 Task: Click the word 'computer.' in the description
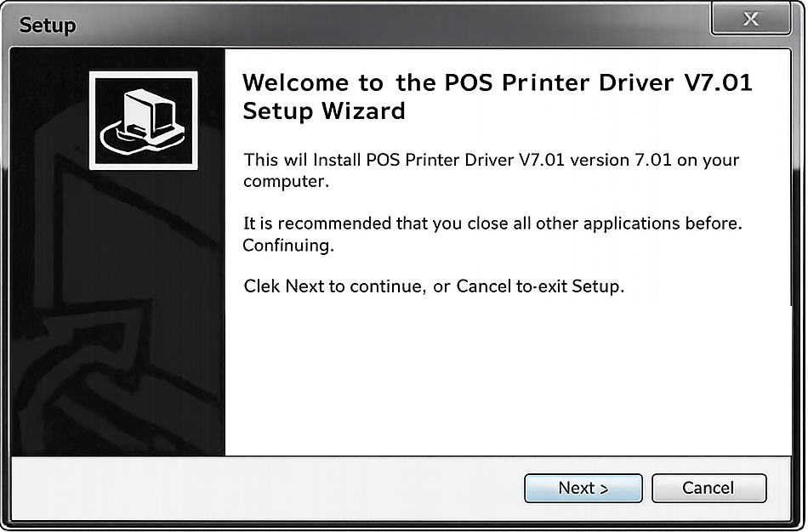(286, 182)
